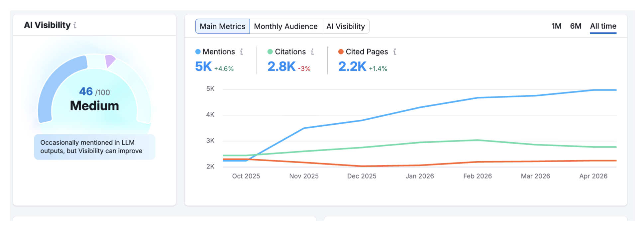Click the 2K y-axis label
The width and height of the screenshot is (644, 246).
[210, 167]
